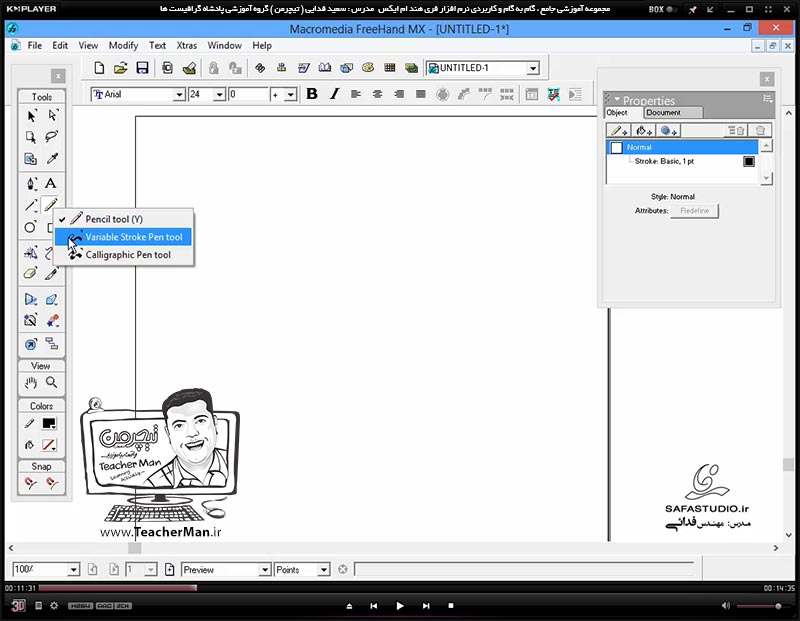This screenshot has height=621, width=800.
Task: Select the Ellipse tool
Action: [x=31, y=227]
